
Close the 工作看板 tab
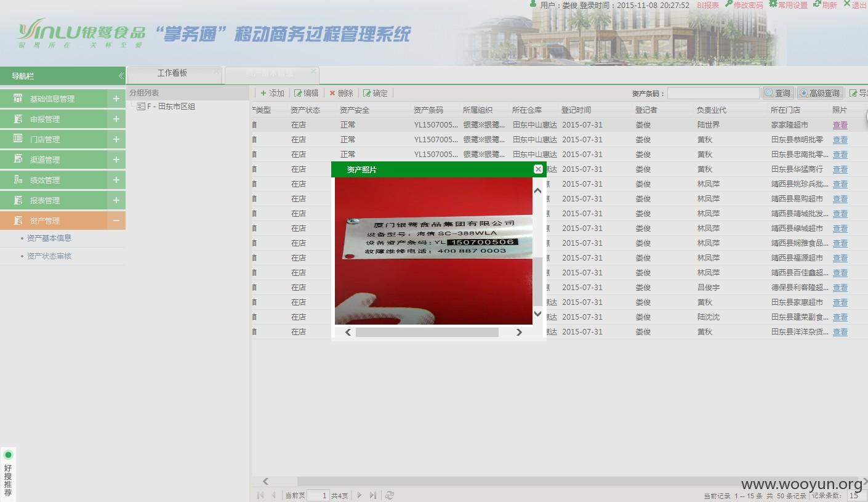216,72
